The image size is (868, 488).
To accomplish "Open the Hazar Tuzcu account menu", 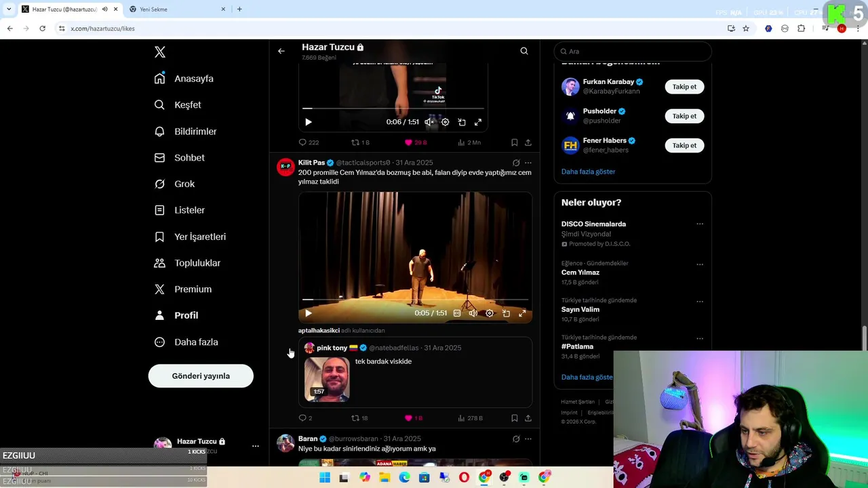I will point(255,446).
